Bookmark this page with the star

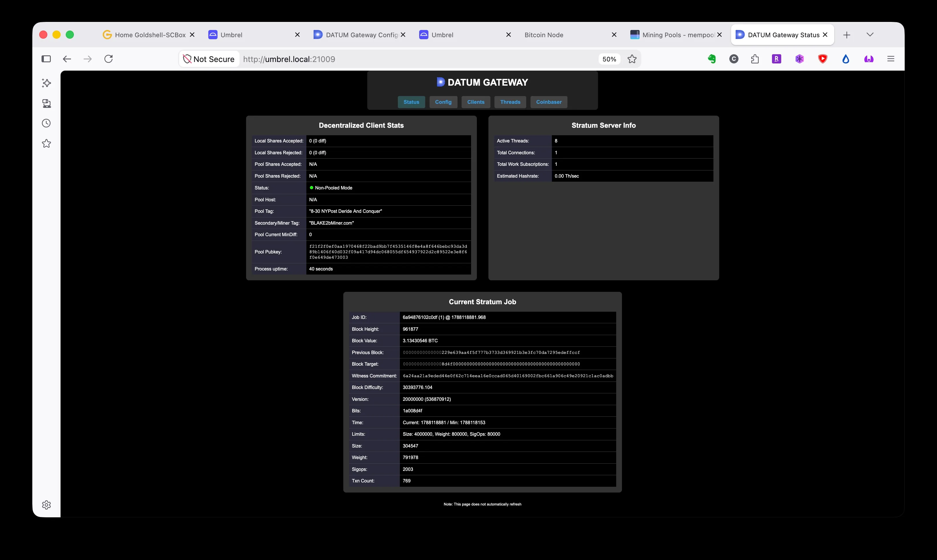632,59
